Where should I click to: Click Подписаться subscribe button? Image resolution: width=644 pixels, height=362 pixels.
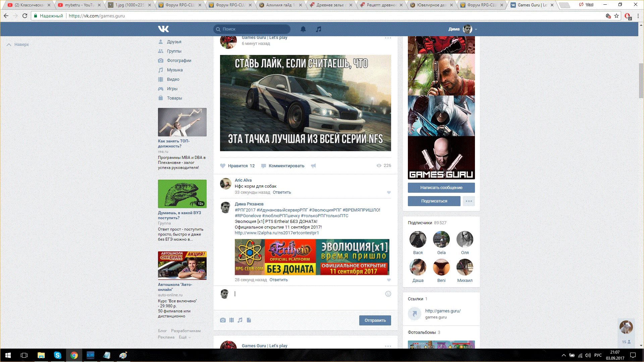coord(434,201)
